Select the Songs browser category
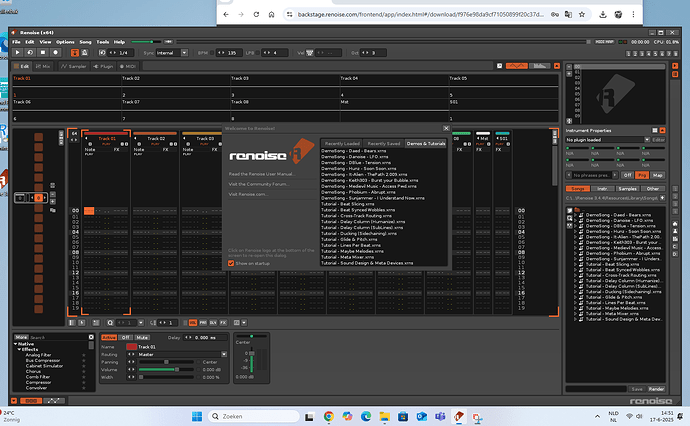Viewport: 690px width, 426px height. tap(577, 188)
